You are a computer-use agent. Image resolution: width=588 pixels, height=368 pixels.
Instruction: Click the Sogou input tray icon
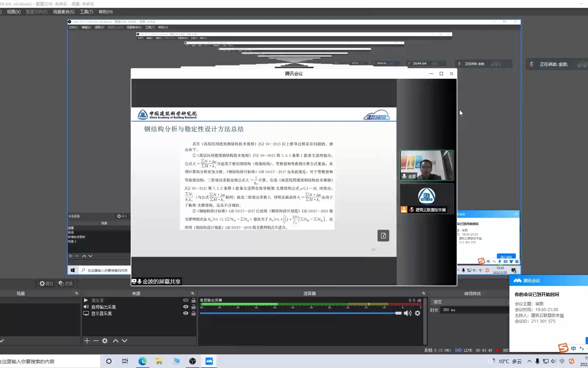tap(572, 361)
